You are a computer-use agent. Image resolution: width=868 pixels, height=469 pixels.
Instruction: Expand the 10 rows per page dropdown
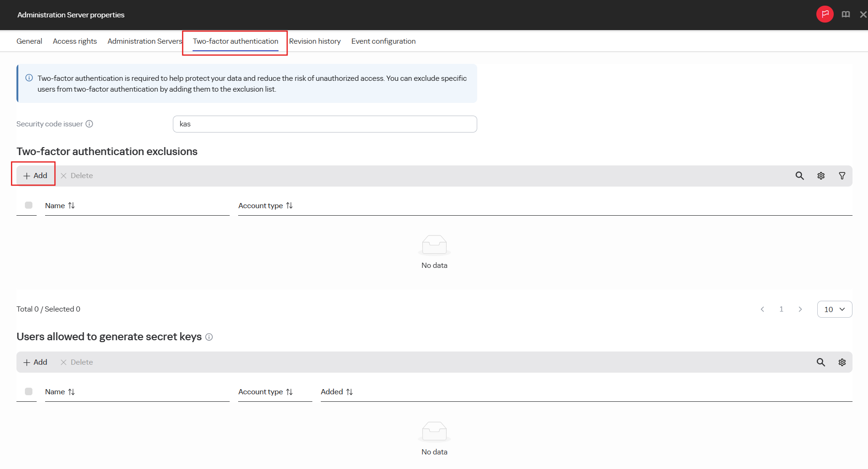[835, 309]
